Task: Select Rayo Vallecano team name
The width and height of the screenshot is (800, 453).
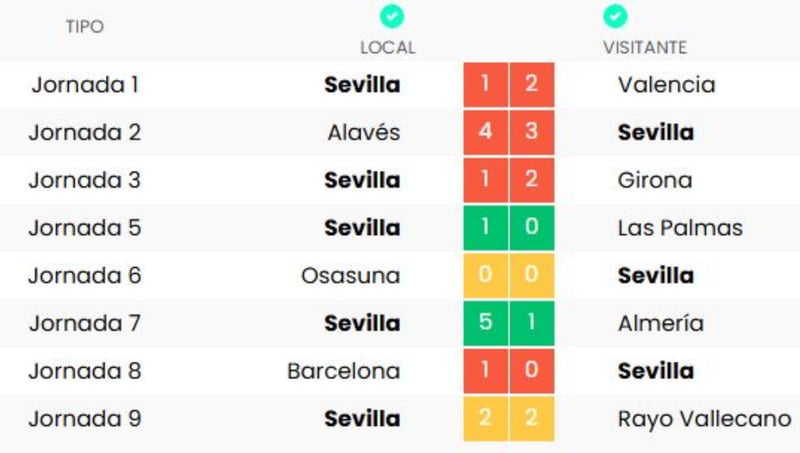Action: click(704, 419)
